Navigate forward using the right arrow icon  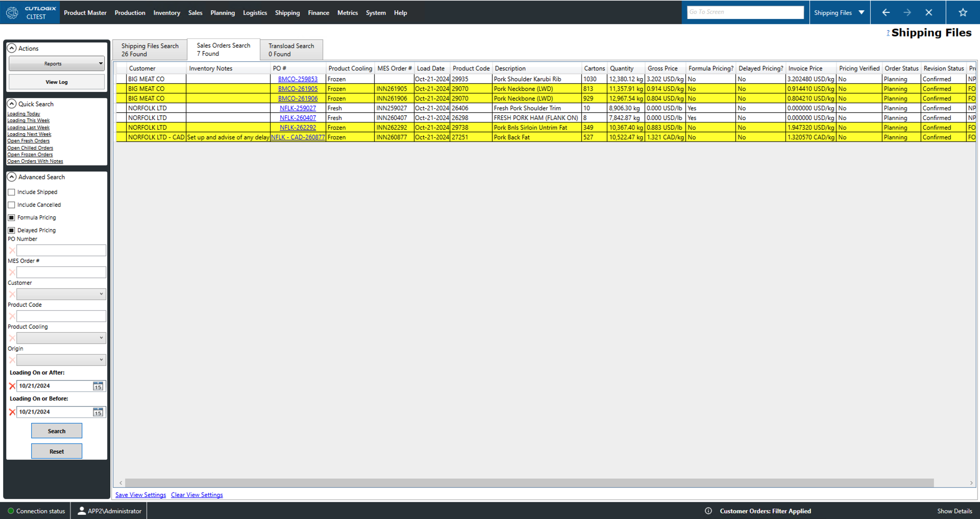tap(908, 12)
